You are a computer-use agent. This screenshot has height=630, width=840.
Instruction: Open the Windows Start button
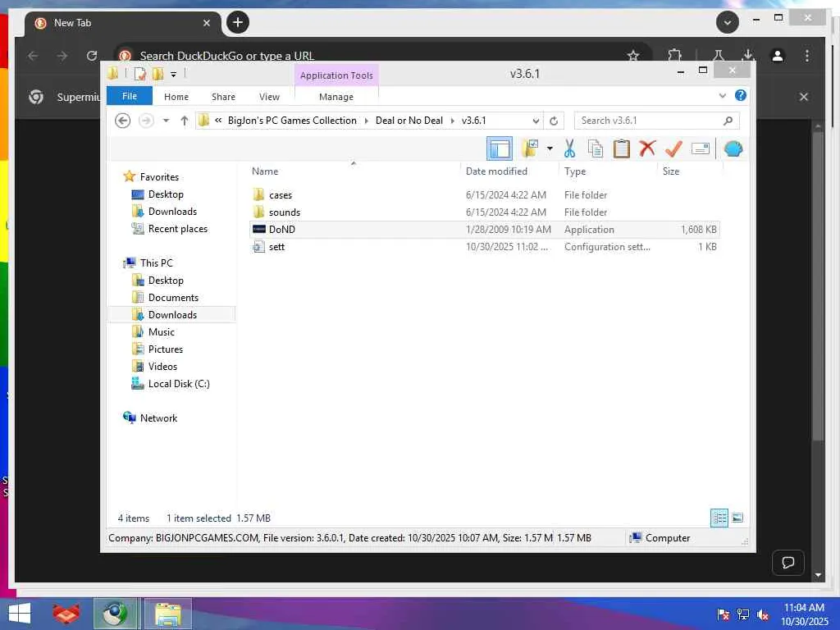click(20, 614)
